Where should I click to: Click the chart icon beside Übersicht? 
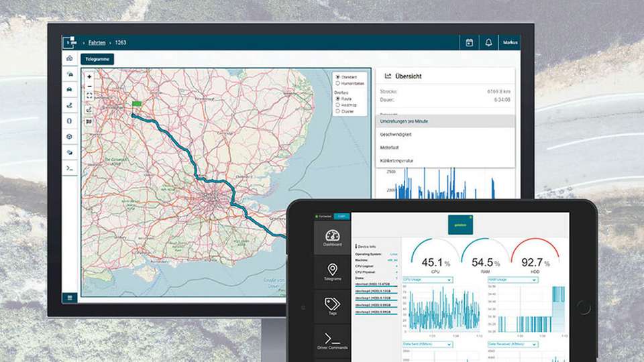coord(388,76)
